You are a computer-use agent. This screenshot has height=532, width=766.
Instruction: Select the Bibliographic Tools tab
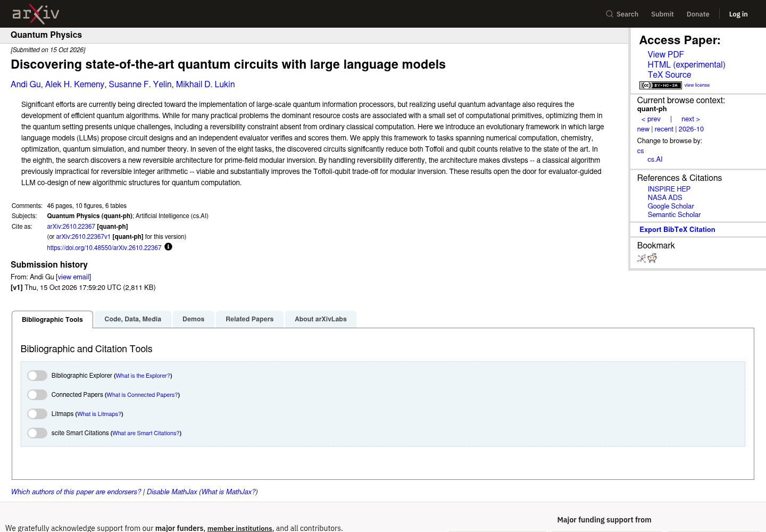[x=52, y=320]
